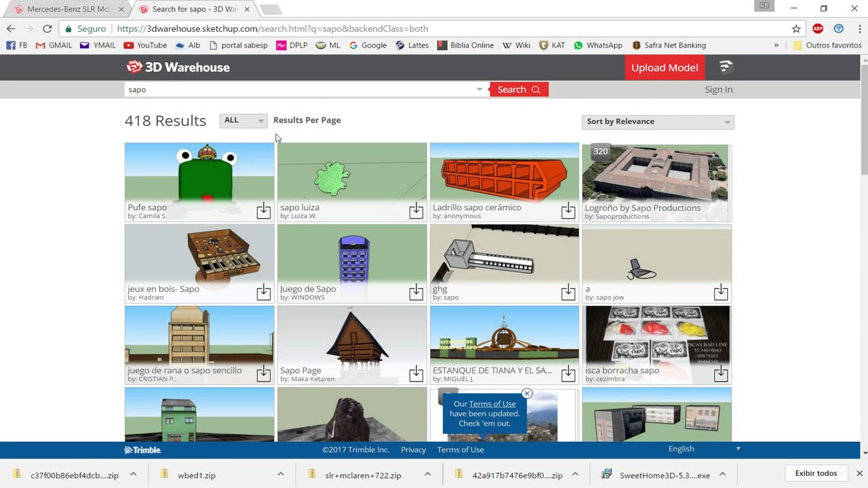868x488 pixels.
Task: Click the browser address bar URL
Action: click(x=273, y=28)
